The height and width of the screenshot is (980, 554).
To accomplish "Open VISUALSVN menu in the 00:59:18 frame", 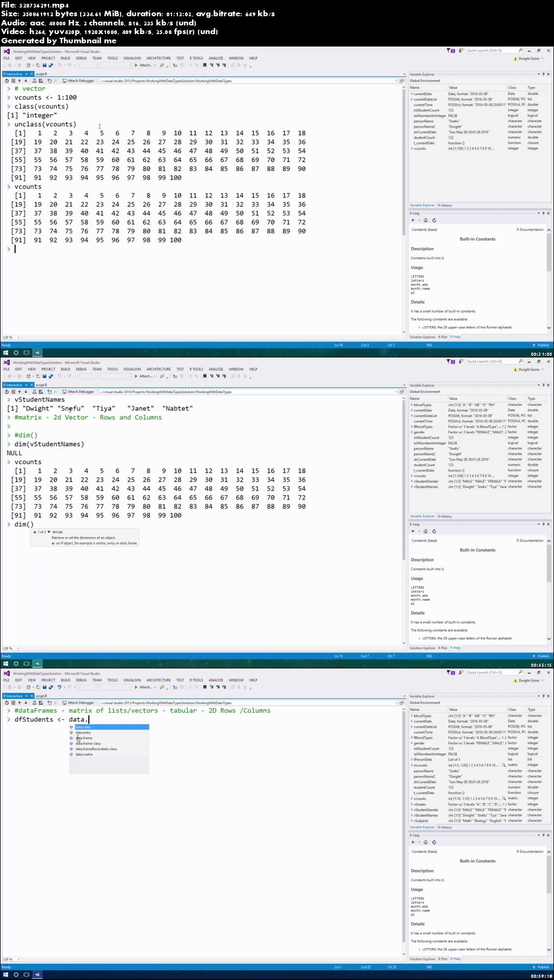I will coord(132,680).
